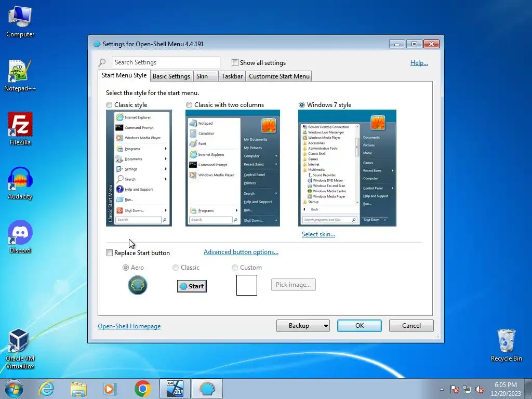Click the Action Center flag tray icon

pos(455,390)
